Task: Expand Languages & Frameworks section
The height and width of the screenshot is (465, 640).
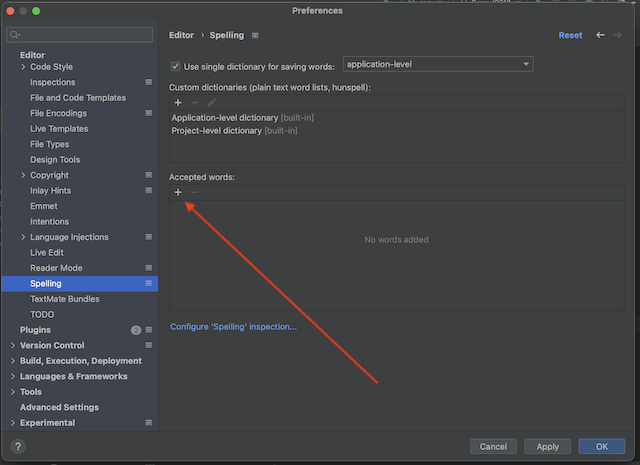Action: pos(13,376)
